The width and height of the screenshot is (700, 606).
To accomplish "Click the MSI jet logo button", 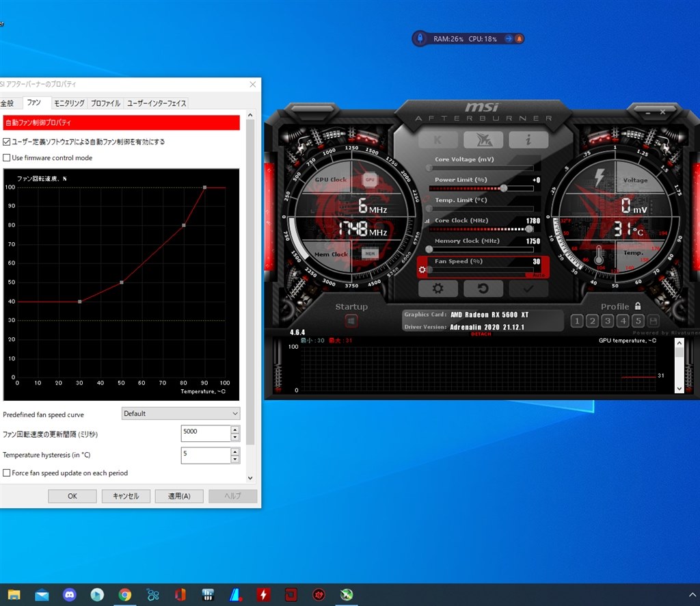I will pos(483,140).
